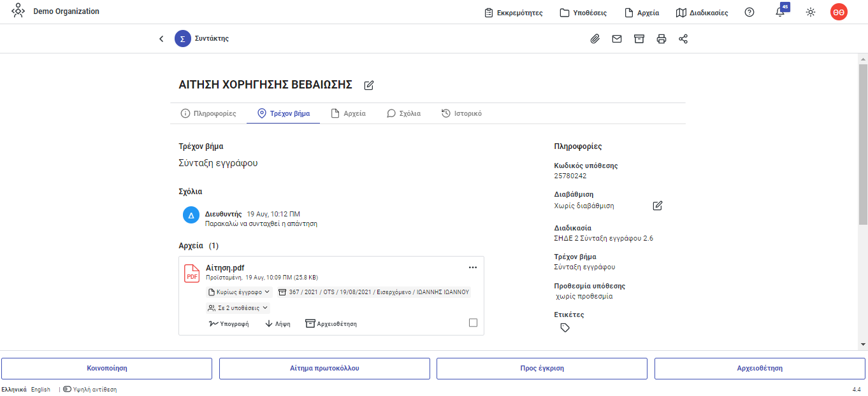Click Υπογραφή on the file card

coord(229,323)
